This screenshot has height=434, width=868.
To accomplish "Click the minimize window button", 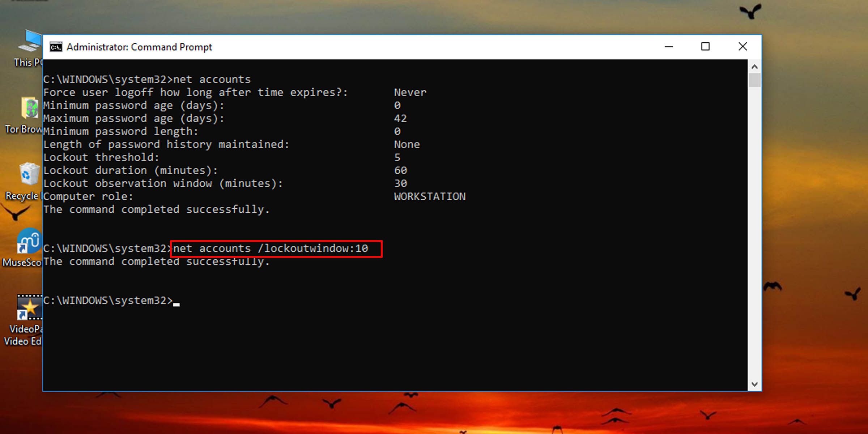I will [669, 47].
